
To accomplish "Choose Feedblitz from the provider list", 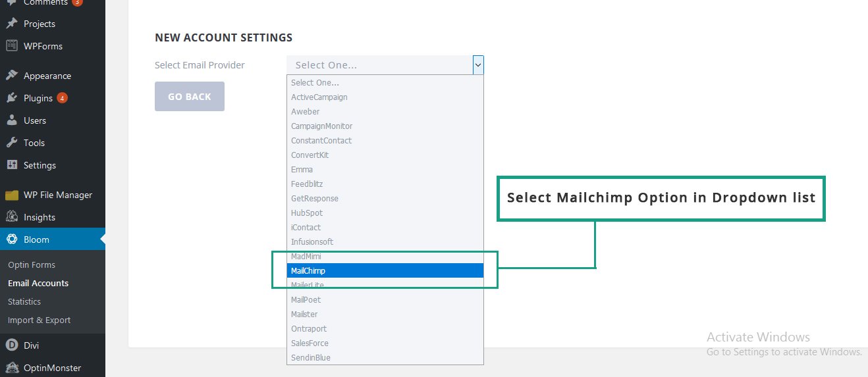I will pyautogui.click(x=385, y=184).
